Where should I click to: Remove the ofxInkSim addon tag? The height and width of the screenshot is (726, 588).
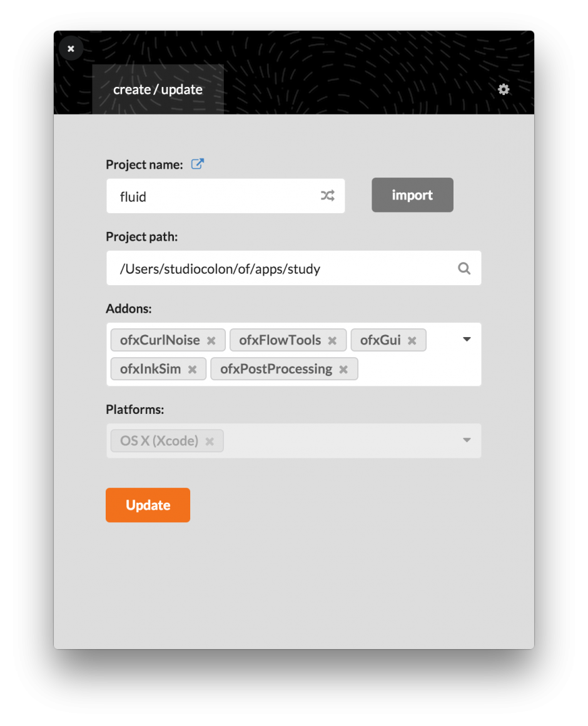tap(192, 369)
